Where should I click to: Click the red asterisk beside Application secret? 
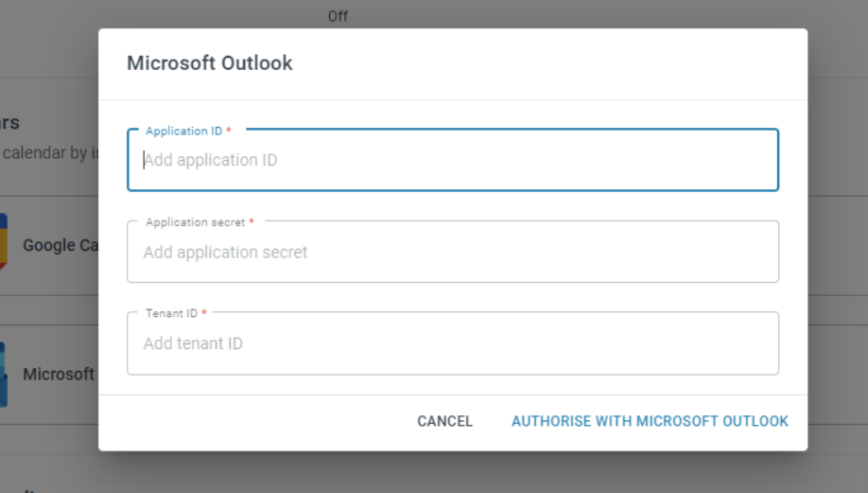(x=252, y=221)
